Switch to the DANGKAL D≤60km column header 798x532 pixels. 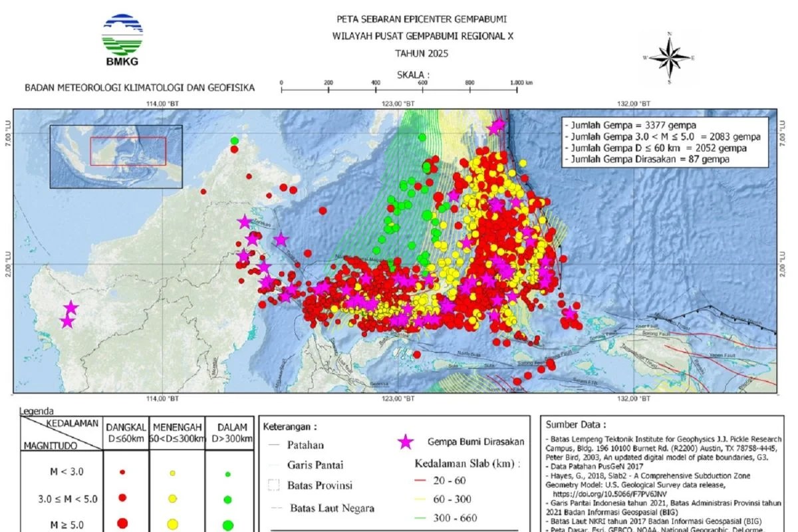[x=124, y=432]
